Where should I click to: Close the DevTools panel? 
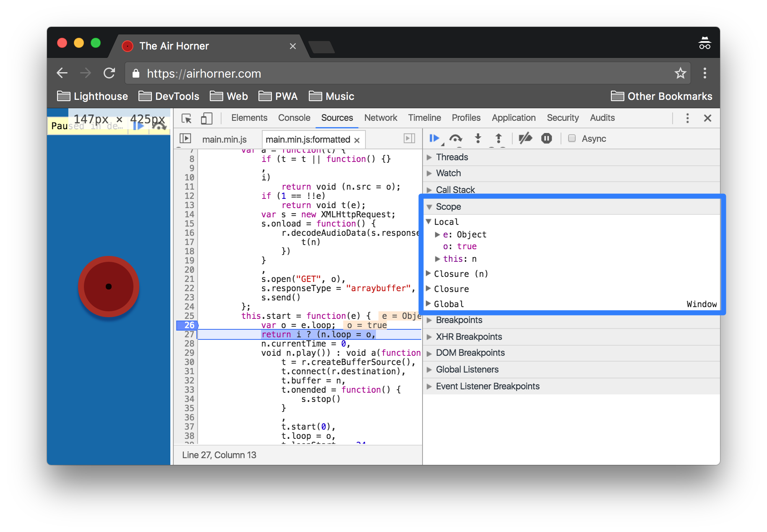(707, 118)
